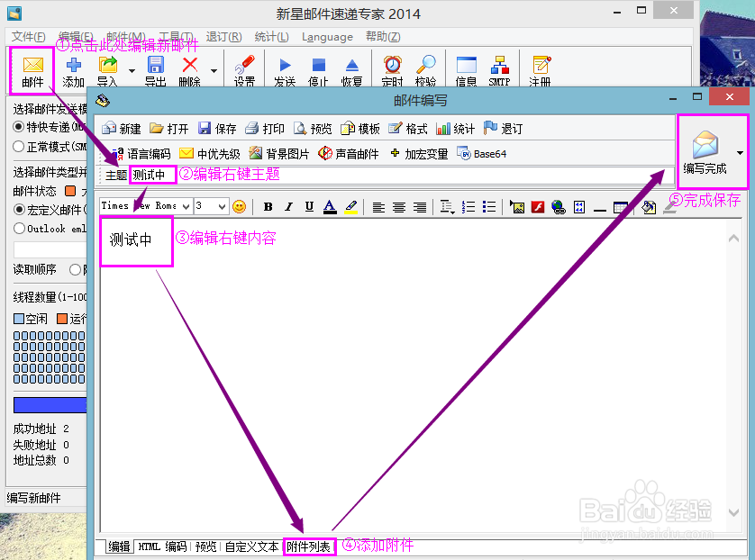Image resolution: width=755 pixels, height=560 pixels.
Task: Click the 主题 subject input field
Action: tap(402, 176)
